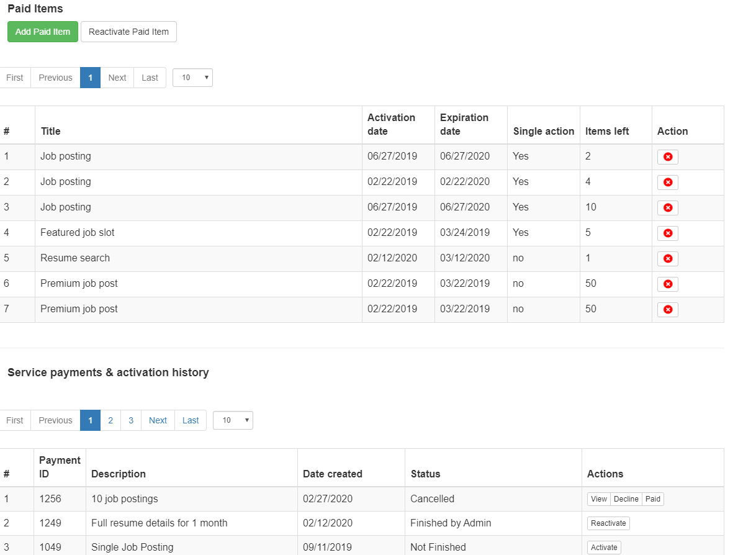Click the 03/12/2020 expiration date cell
This screenshot has height=555, width=756.
click(471, 258)
